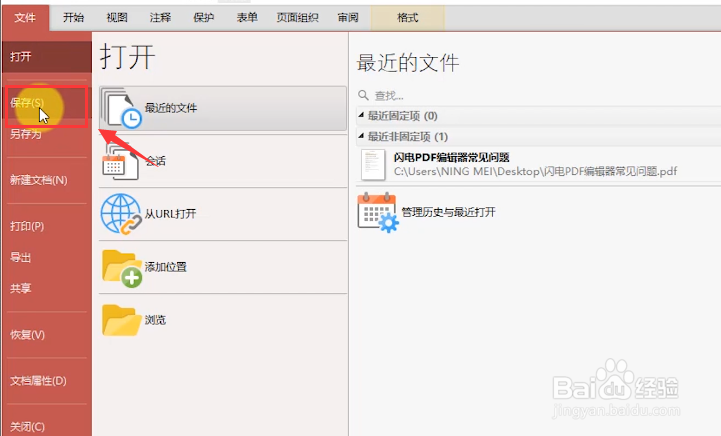Select the 会话 label

click(155, 161)
